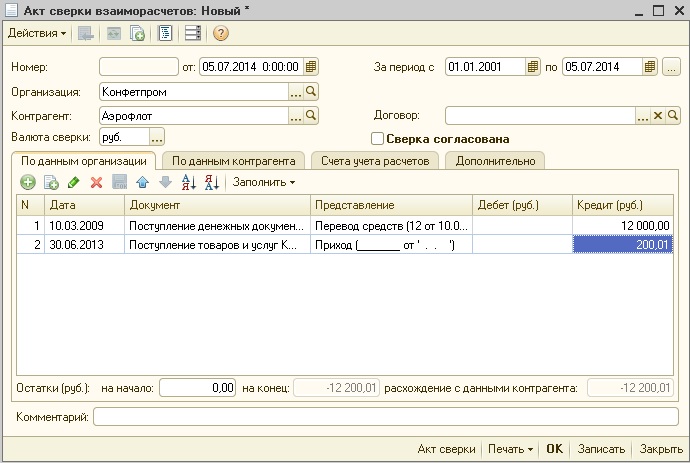Open the Заполнить dropdown

(264, 182)
